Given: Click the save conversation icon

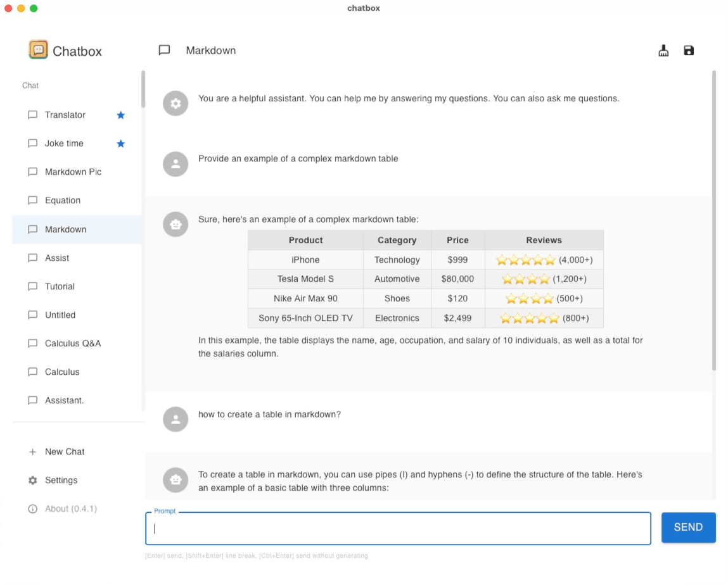Looking at the screenshot, I should (689, 50).
